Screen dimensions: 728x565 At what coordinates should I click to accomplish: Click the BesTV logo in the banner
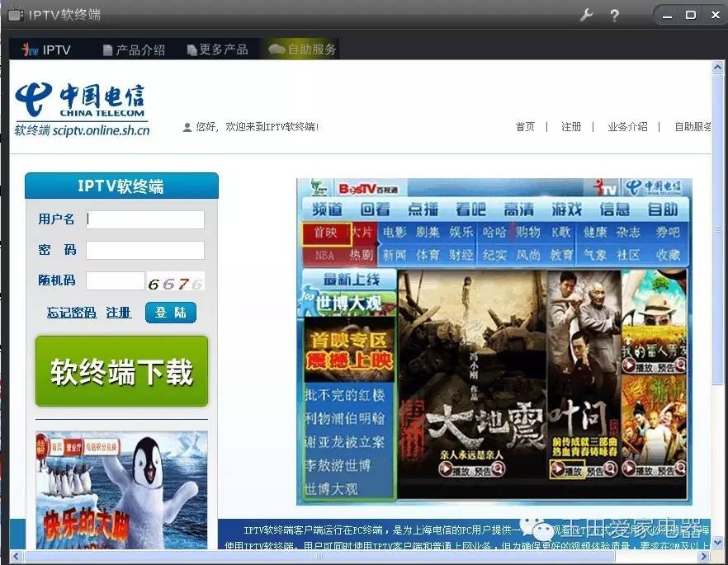(x=368, y=188)
